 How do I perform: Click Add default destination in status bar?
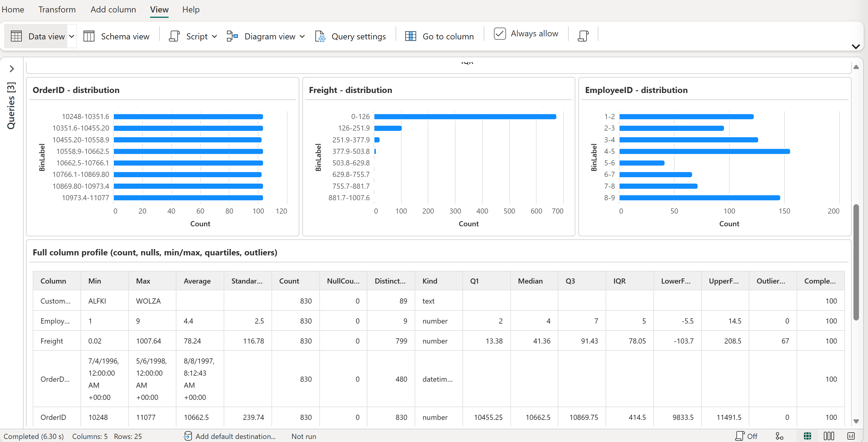point(230,436)
